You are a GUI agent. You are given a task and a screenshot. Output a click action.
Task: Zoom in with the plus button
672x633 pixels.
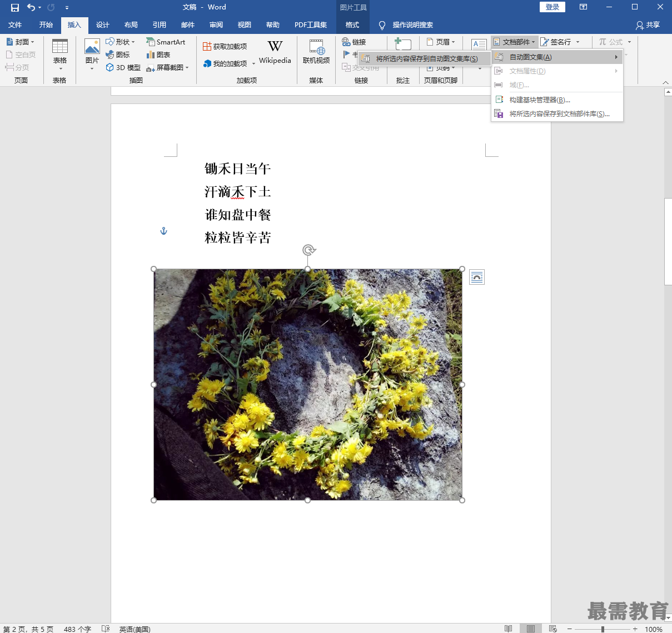(635, 629)
